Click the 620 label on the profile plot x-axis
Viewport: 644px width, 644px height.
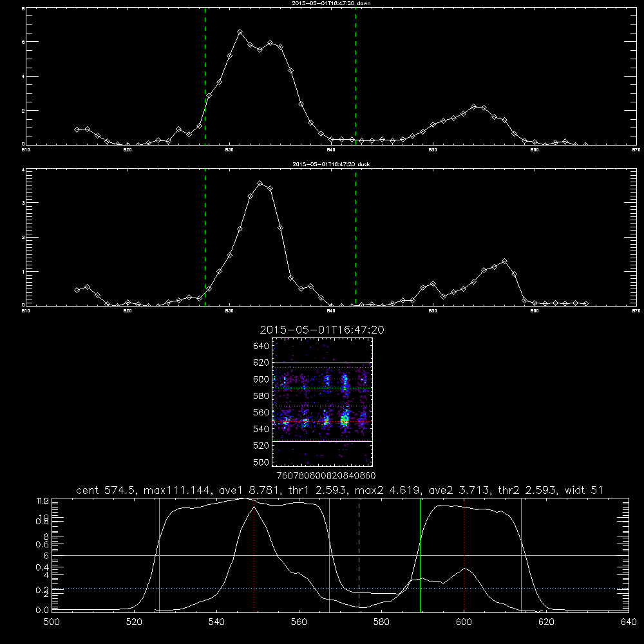pos(546,622)
